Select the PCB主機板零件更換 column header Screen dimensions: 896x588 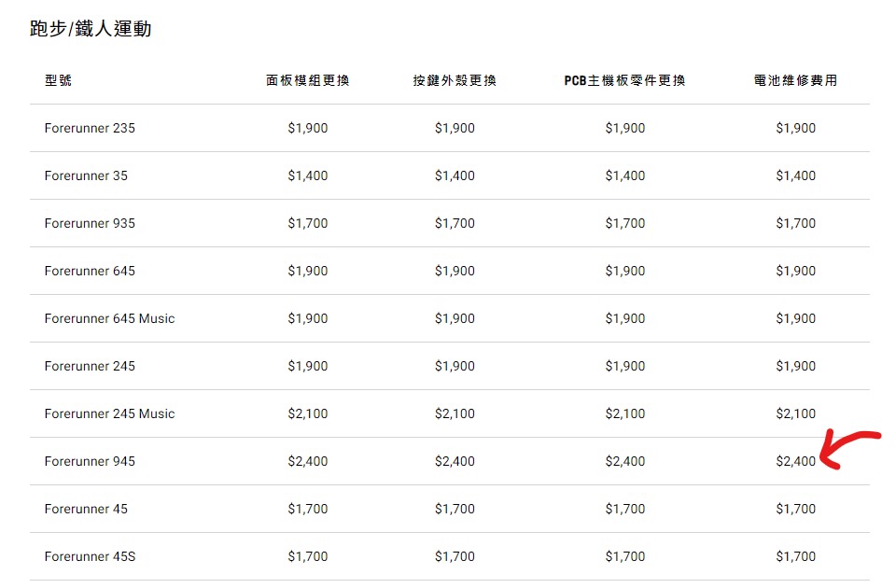625,80
